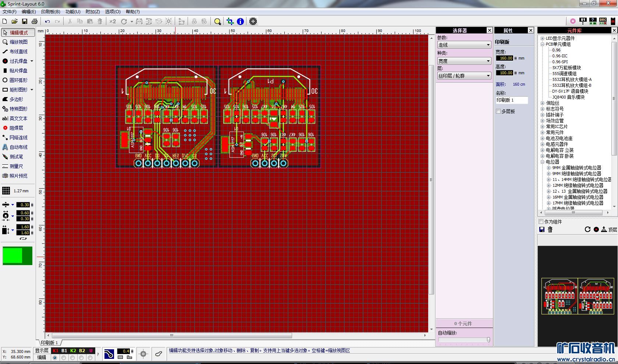Check the 作为组件 checkbox
This screenshot has width=618, height=364.
(541, 222)
